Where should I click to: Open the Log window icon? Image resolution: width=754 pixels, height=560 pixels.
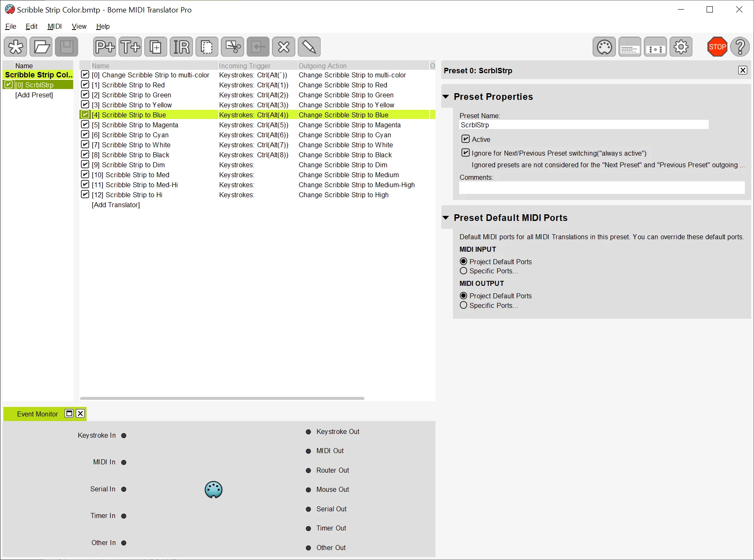pos(630,47)
